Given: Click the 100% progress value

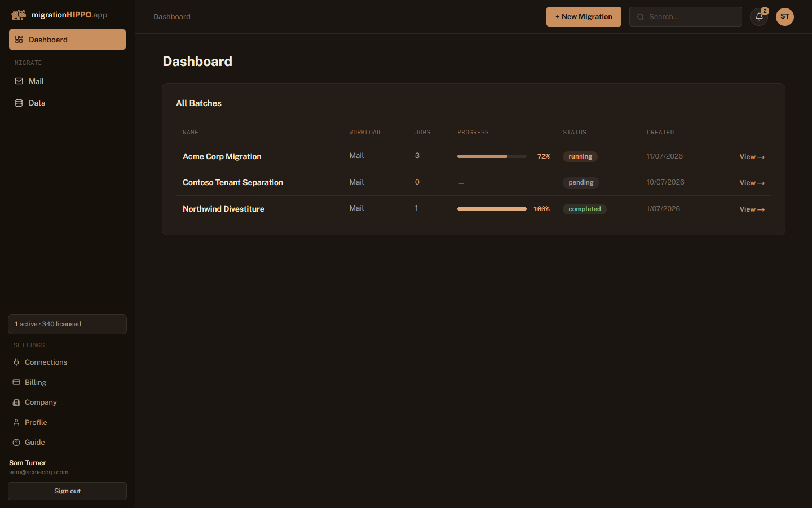Looking at the screenshot, I should pos(541,209).
